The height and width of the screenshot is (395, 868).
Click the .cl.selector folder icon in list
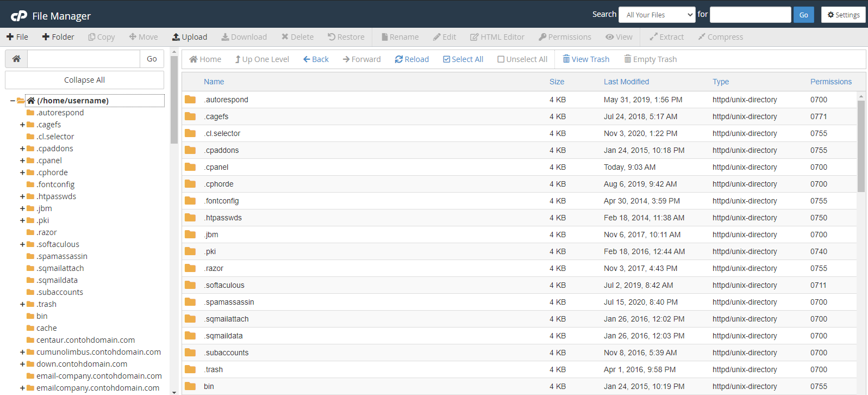pos(190,133)
